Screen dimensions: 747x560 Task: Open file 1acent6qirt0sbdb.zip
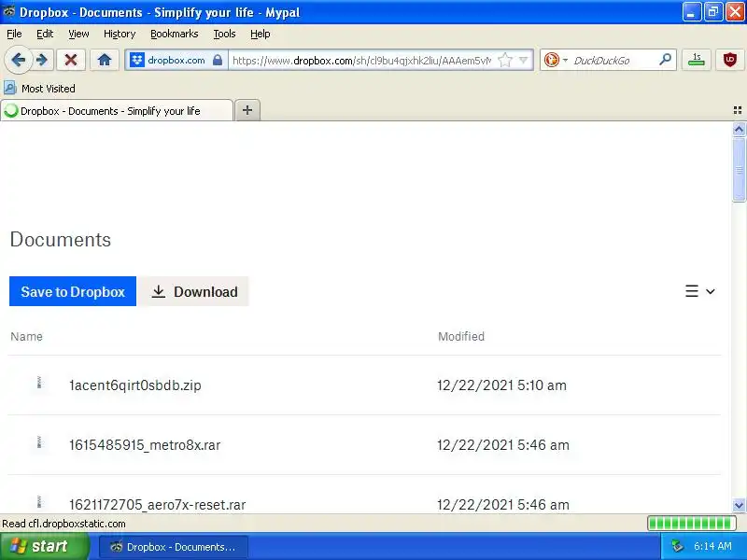coord(135,385)
